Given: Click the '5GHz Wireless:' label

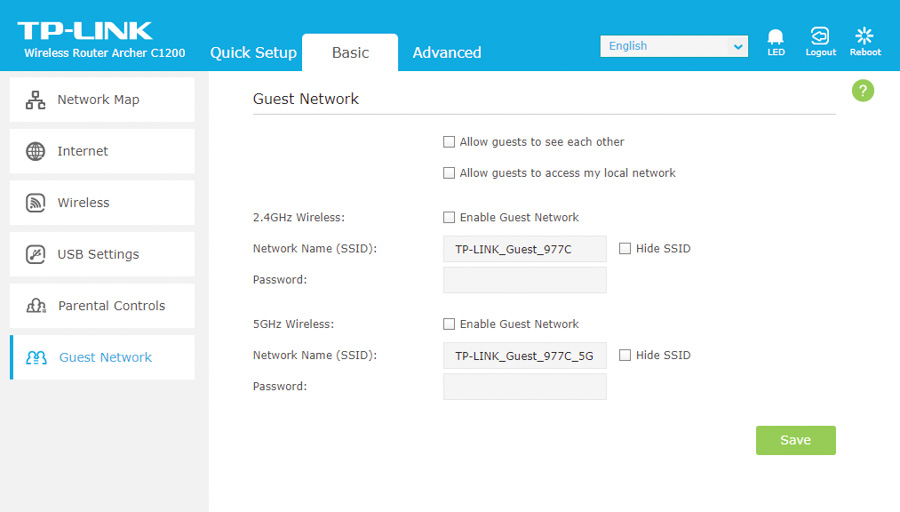Looking at the screenshot, I should coord(293,324).
